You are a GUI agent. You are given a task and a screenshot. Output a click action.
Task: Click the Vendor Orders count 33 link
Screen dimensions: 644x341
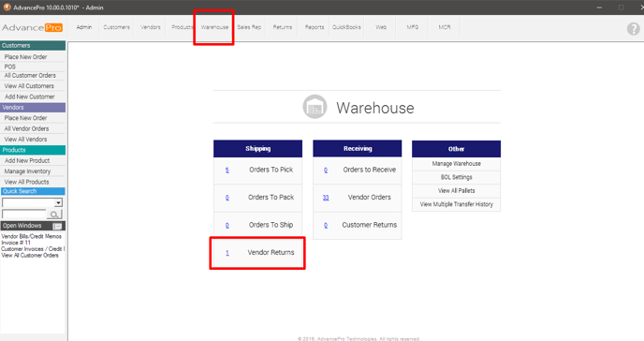point(326,198)
